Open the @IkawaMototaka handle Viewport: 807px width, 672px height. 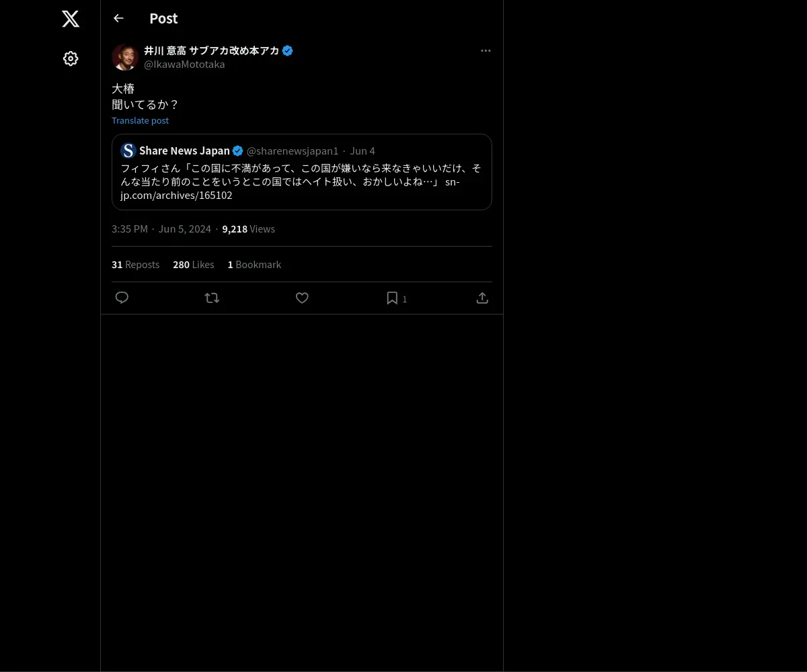184,65
